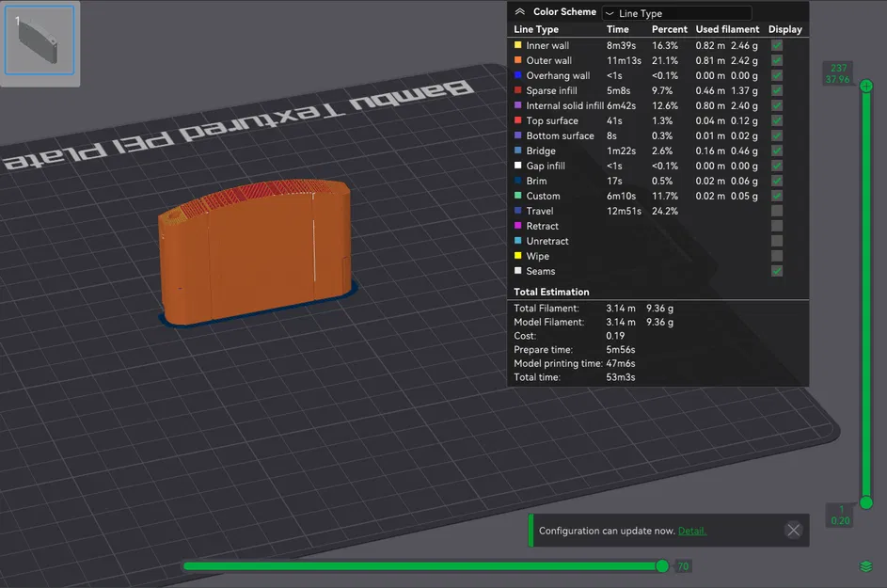Screen dimensions: 887x588
Task: Enable Retract display checkbox
Action: (777, 226)
